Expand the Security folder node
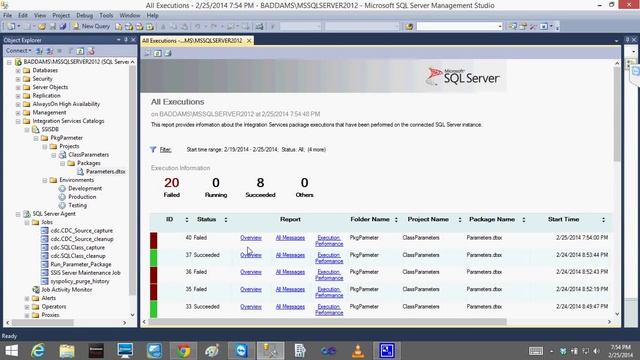The image size is (640, 360). click(x=18, y=79)
